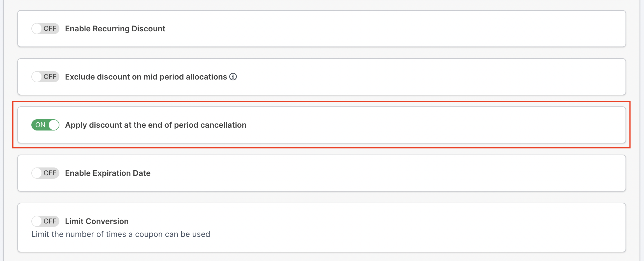Click blank area inside the Expiration Date card
The width and height of the screenshot is (644, 261).
coord(392,173)
